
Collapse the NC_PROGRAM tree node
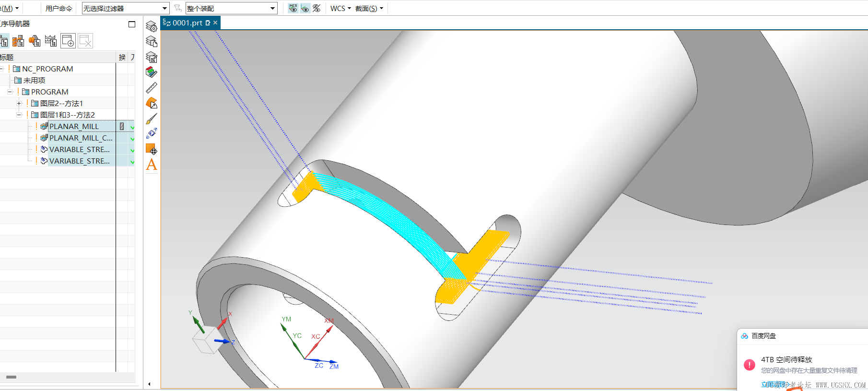(1, 69)
